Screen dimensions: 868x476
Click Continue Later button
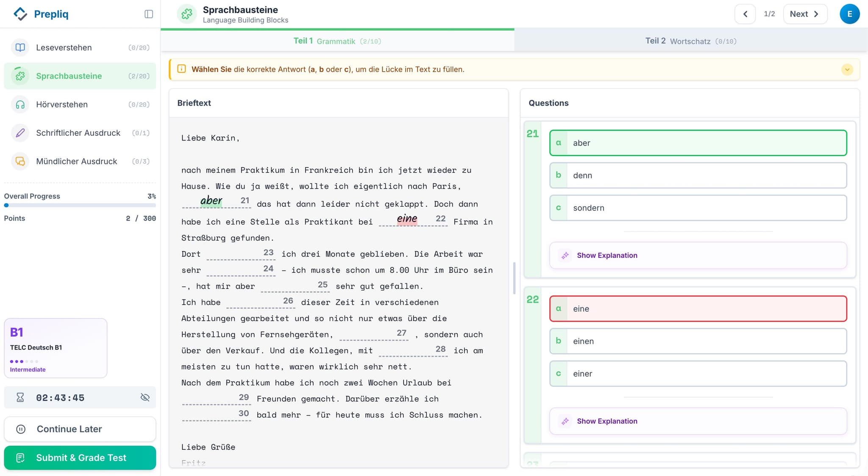point(80,429)
